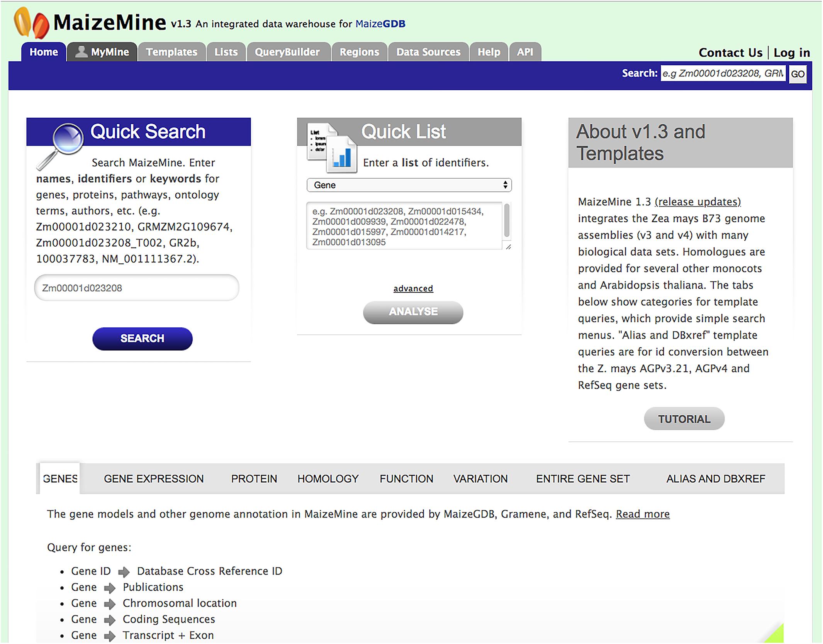Screen dimensions: 823x644
Task: Click arrow icon beside Chromosomal location
Action: pyautogui.click(x=110, y=604)
